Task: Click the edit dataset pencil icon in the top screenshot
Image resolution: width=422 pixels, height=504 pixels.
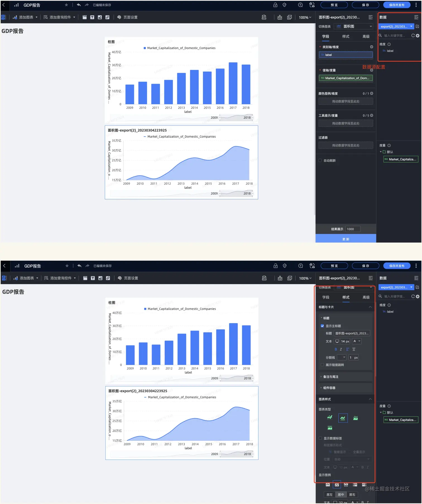Action: pyautogui.click(x=417, y=26)
